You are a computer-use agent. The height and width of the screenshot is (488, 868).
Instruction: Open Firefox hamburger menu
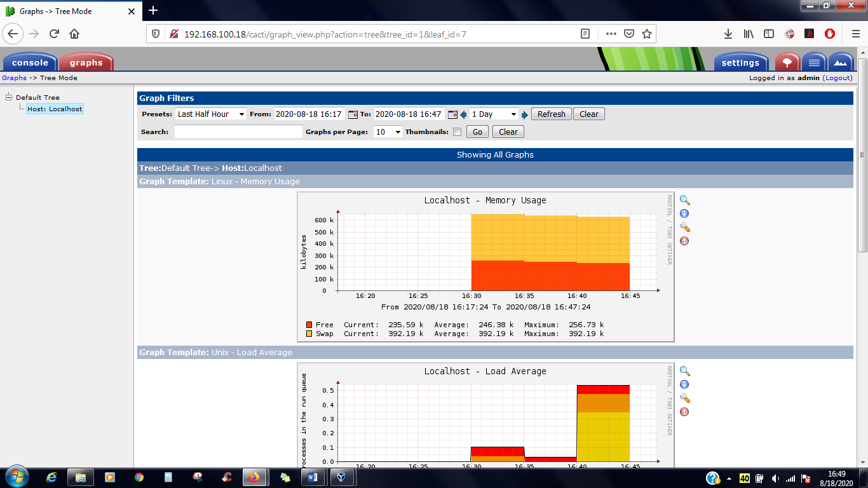pos(855,34)
